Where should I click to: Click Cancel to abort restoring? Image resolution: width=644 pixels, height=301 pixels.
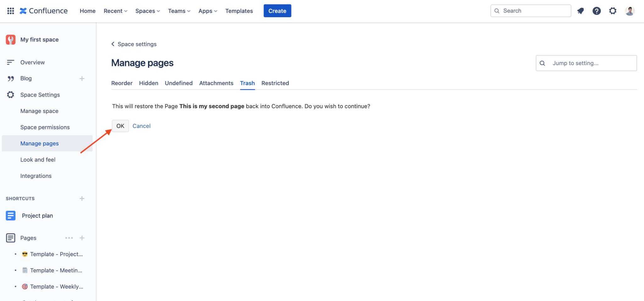point(142,126)
